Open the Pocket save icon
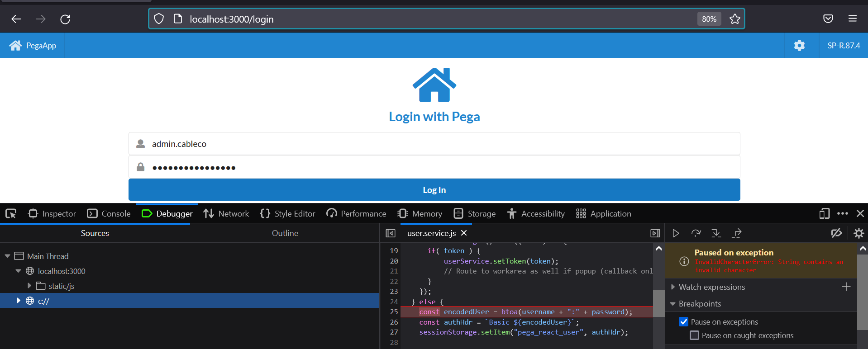 (828, 19)
